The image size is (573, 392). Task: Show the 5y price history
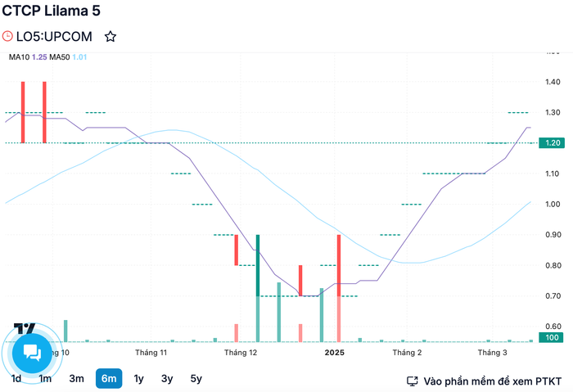pos(196,378)
